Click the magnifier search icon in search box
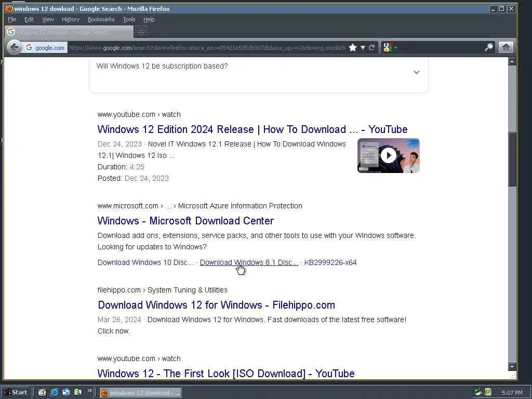Image resolution: width=532 pixels, height=399 pixels. (x=488, y=47)
